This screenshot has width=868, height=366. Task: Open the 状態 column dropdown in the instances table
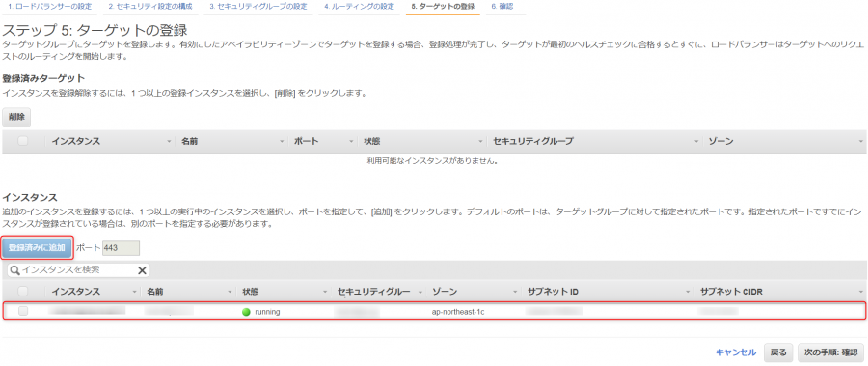(x=326, y=292)
